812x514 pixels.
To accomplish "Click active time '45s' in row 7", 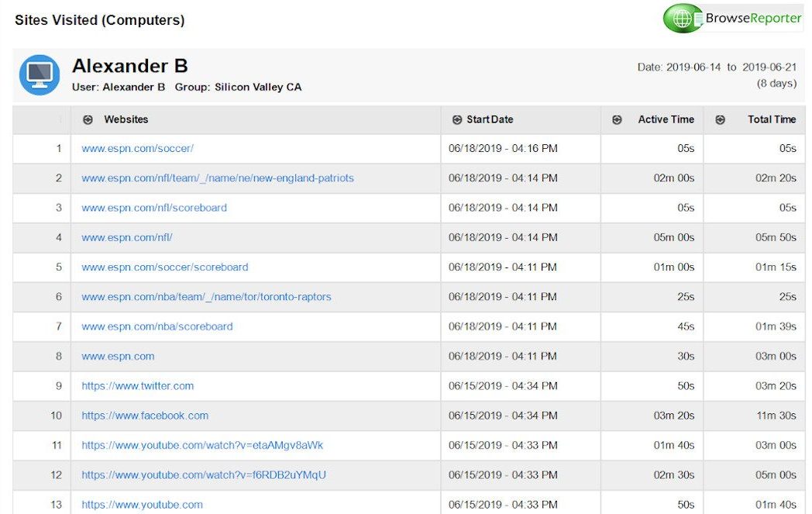I will click(686, 326).
